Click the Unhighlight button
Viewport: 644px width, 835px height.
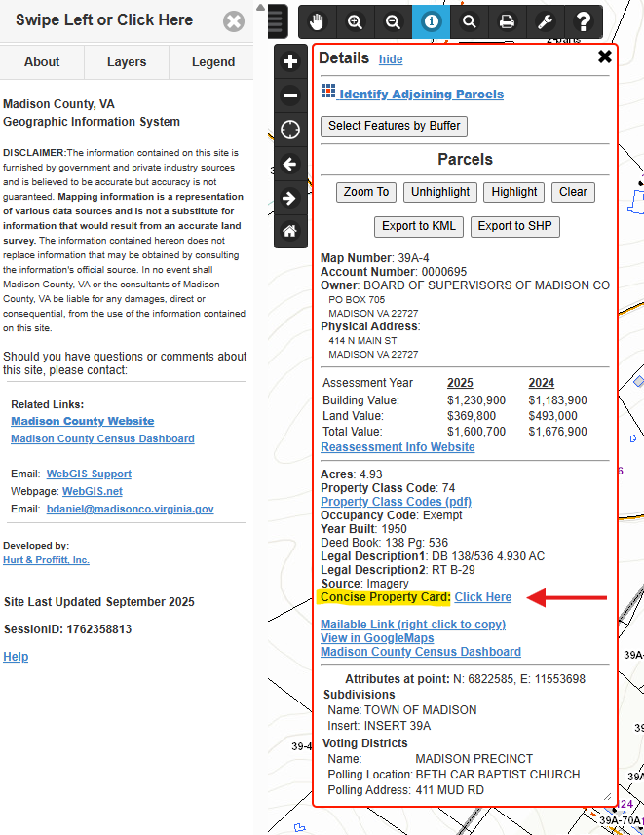[x=440, y=192]
